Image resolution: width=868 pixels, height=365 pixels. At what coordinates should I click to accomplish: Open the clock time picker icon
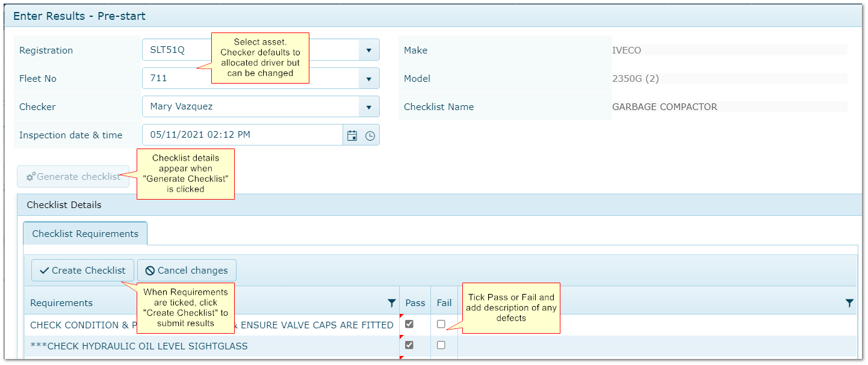(x=370, y=135)
